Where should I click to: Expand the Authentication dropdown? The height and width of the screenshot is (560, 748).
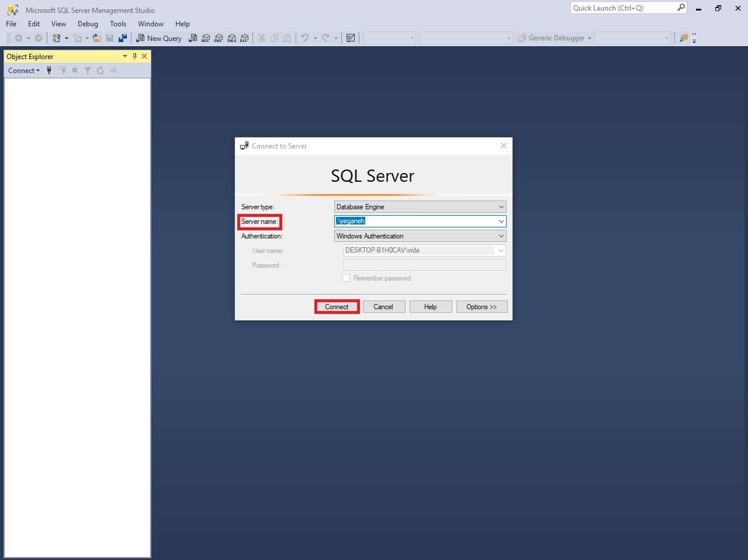tap(501, 236)
